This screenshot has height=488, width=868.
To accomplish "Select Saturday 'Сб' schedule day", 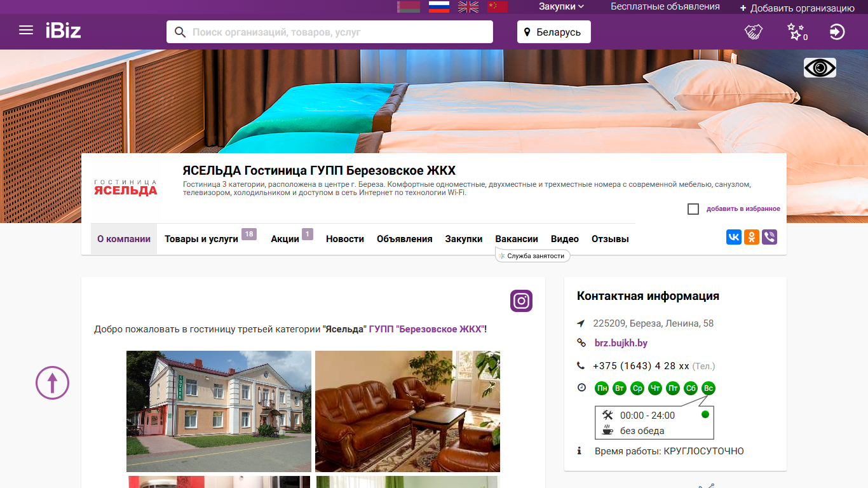I will tap(691, 388).
